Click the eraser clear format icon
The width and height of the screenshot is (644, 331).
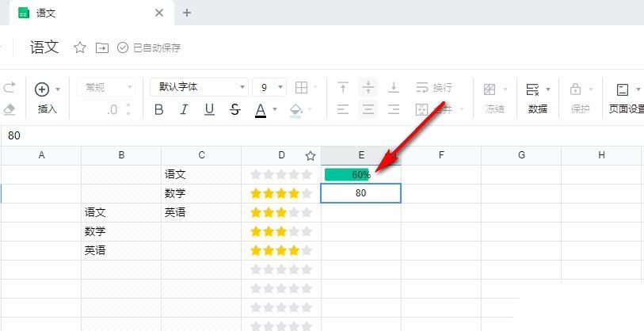[x=10, y=109]
